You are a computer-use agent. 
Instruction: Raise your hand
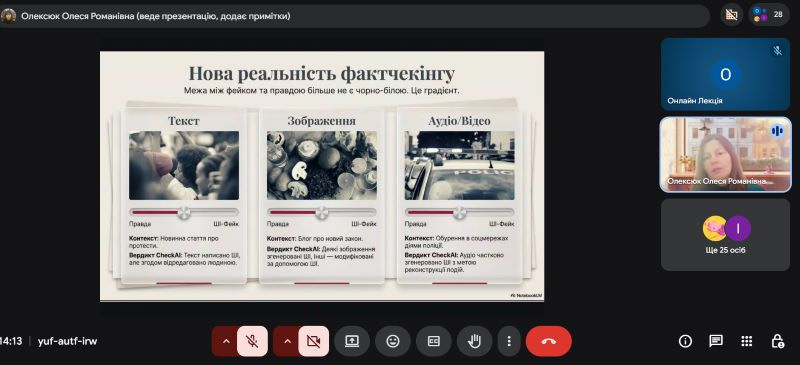pos(474,341)
